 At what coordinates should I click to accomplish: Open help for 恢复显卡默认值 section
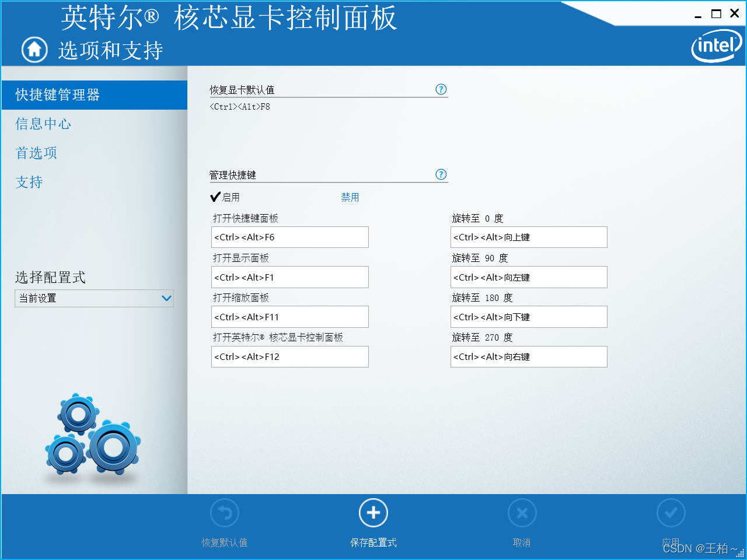click(x=441, y=89)
